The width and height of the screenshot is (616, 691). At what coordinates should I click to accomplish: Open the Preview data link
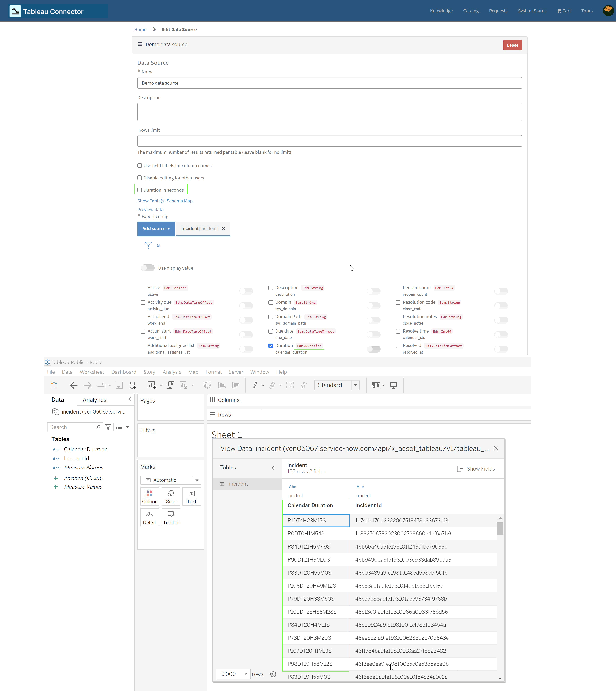(x=150, y=209)
